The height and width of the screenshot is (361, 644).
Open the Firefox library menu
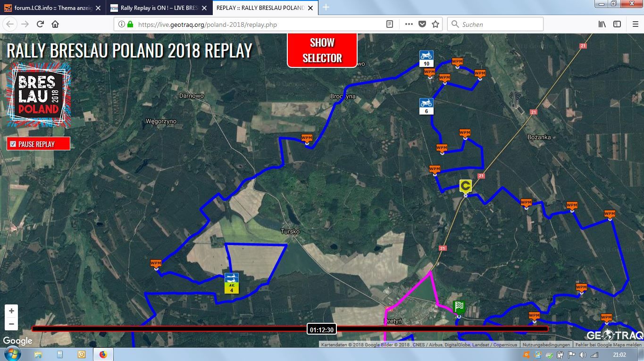[x=602, y=24]
